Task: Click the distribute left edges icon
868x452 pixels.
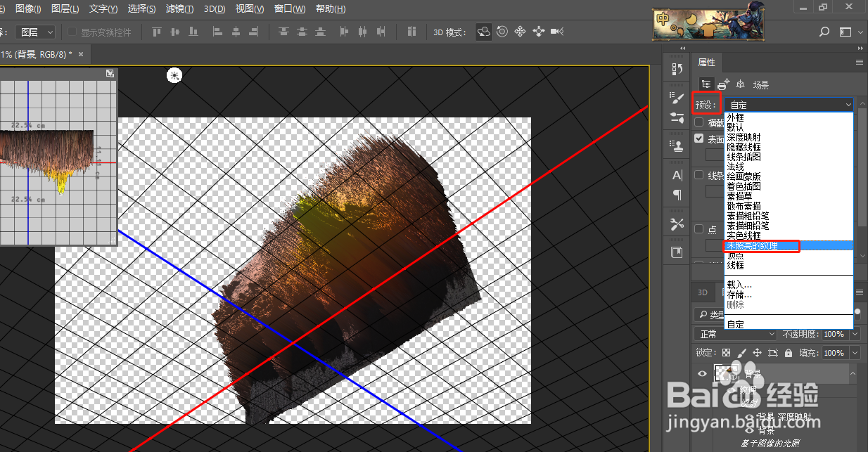Action: click(345, 32)
